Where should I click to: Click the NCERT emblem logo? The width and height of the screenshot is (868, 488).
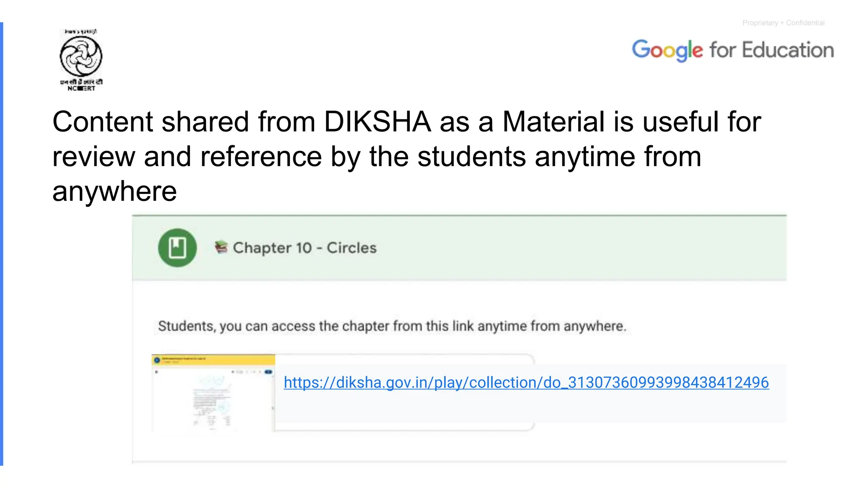coord(81,56)
